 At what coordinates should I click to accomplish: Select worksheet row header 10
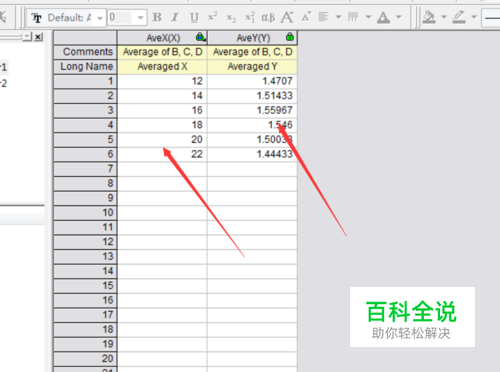[x=85, y=213]
